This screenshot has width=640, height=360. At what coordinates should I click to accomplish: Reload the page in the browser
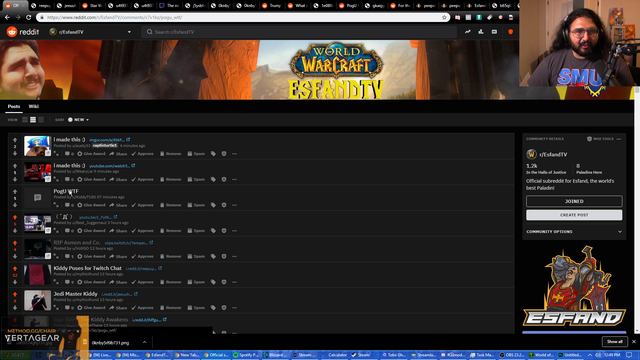point(29,18)
